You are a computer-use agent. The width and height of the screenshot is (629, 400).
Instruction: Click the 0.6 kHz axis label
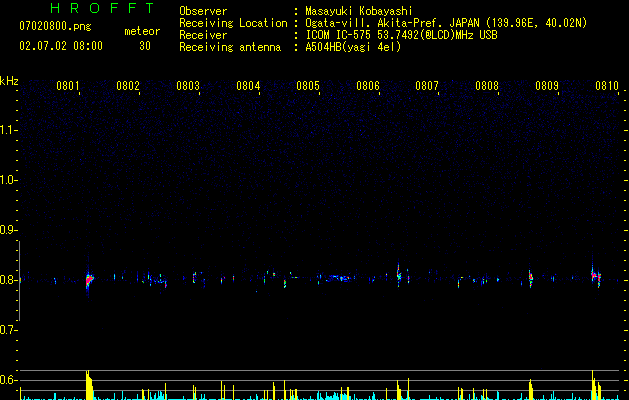tap(8, 380)
